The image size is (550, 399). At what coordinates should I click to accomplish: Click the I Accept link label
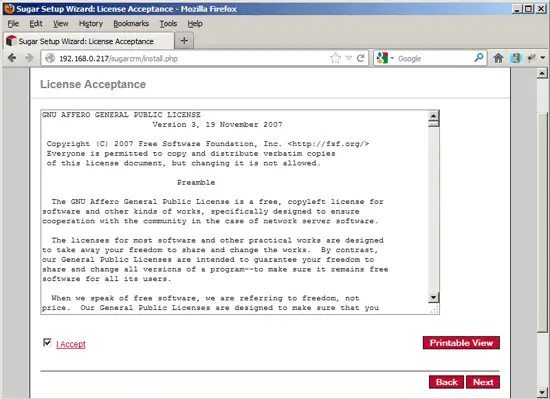pos(71,344)
